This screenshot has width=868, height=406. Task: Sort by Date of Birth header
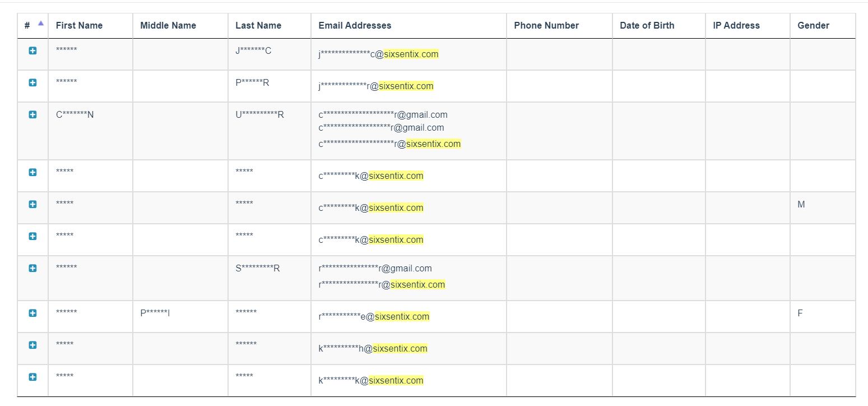pos(647,25)
